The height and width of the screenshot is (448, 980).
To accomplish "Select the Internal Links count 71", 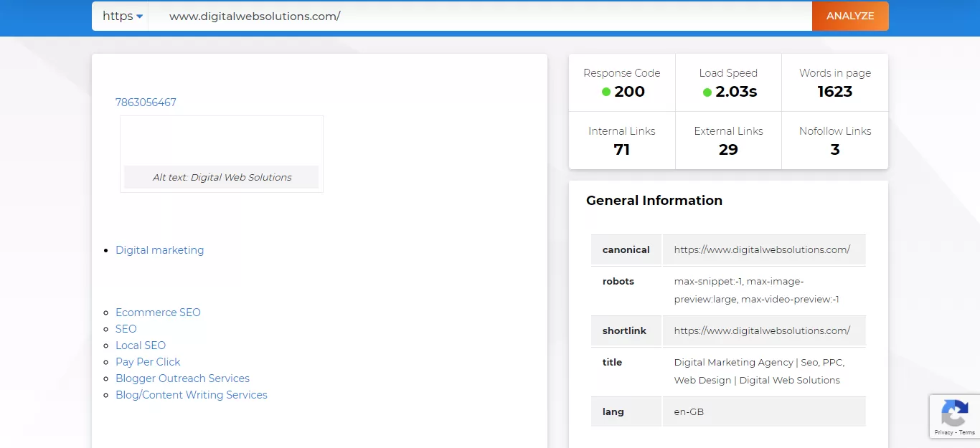I will pyautogui.click(x=621, y=150).
